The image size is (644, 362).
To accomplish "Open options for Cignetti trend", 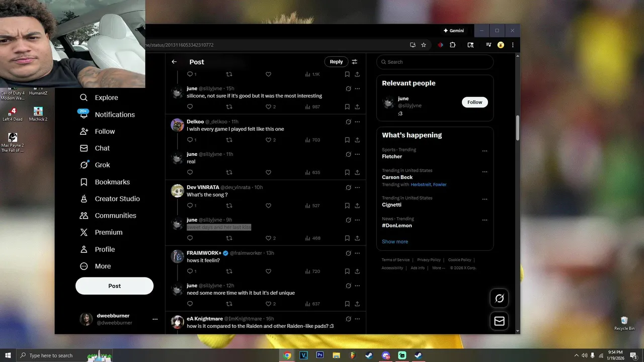I will tap(485, 199).
